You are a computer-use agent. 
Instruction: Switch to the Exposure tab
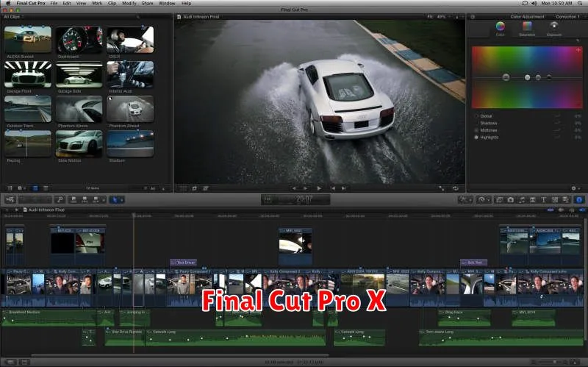(554, 29)
